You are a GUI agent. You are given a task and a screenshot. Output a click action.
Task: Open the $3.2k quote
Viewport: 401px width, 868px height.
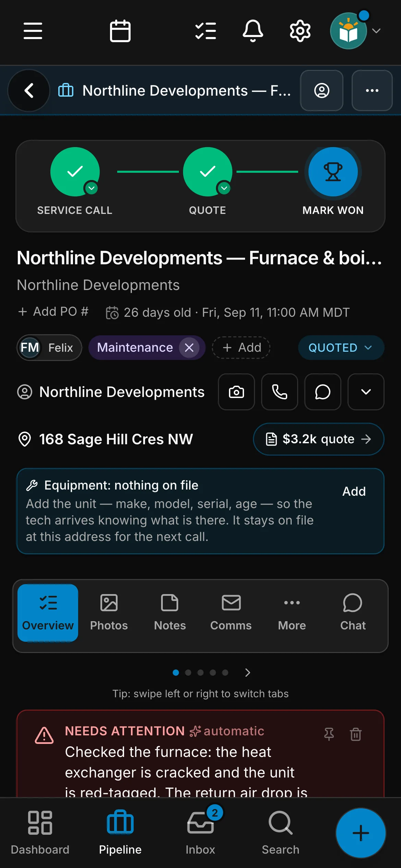(x=319, y=439)
